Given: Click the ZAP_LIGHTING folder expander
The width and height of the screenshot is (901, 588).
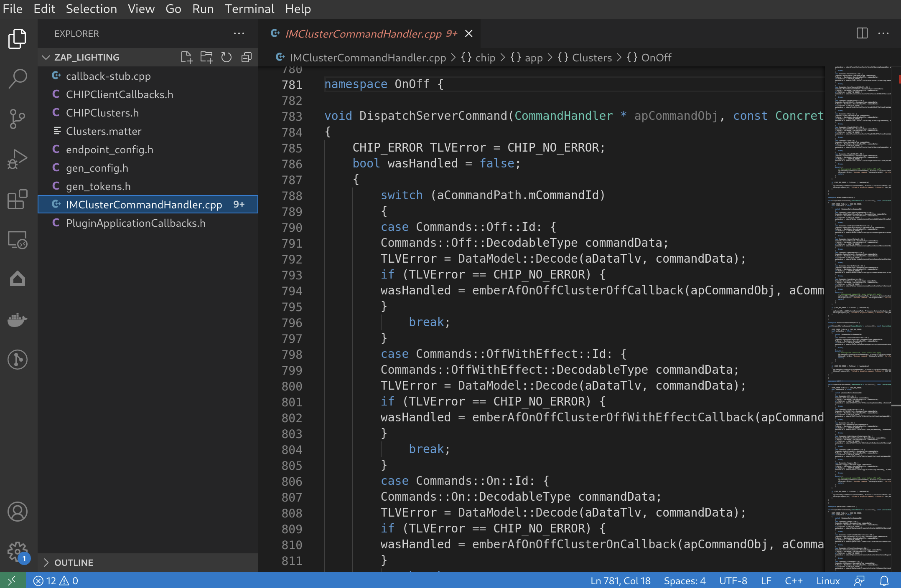Looking at the screenshot, I should (47, 57).
